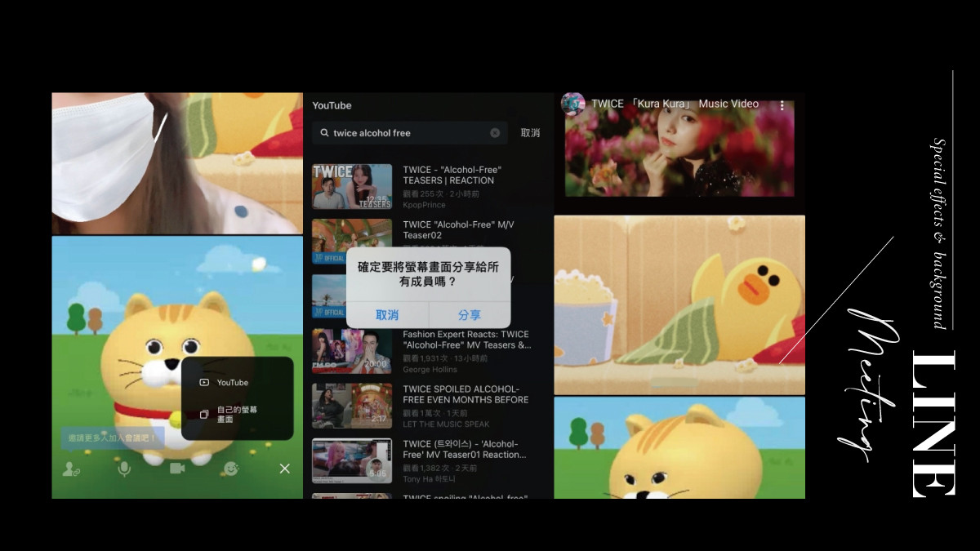Select the 自己的螢幕畫面 screen share option
980x551 pixels.
click(237, 414)
